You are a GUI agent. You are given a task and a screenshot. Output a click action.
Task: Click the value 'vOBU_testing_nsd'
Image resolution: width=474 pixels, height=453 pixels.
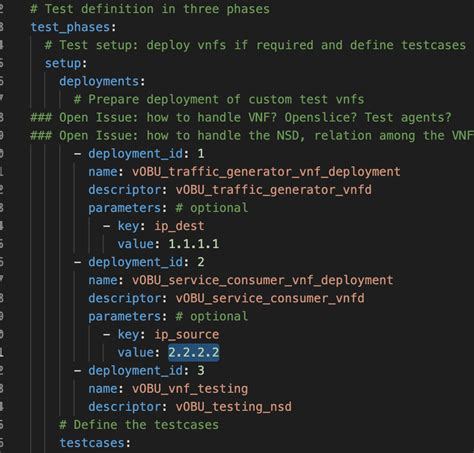(x=233, y=407)
